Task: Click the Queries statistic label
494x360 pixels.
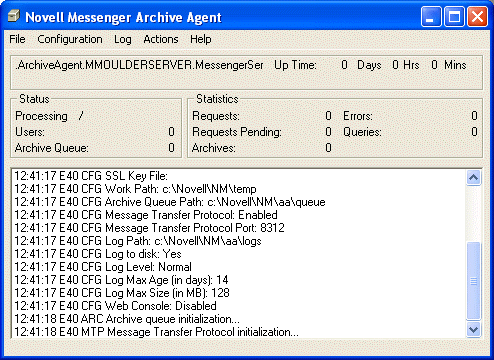Action: (x=362, y=132)
